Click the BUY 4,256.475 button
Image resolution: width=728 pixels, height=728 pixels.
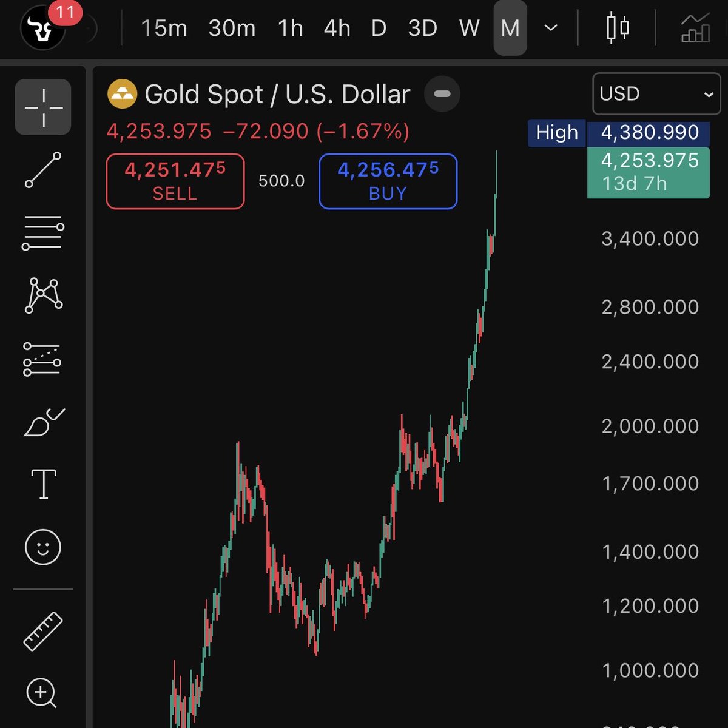click(388, 181)
